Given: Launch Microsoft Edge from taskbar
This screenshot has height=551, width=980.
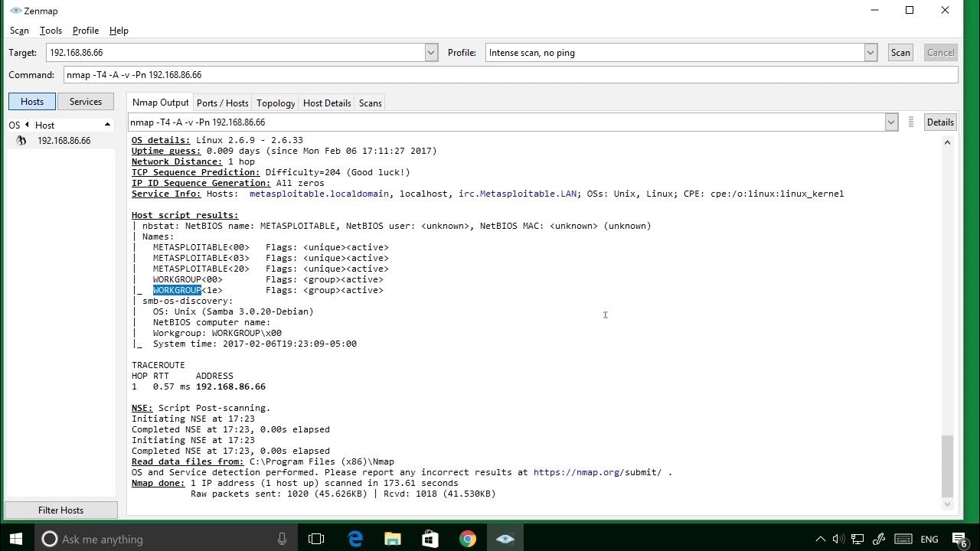Looking at the screenshot, I should [355, 539].
